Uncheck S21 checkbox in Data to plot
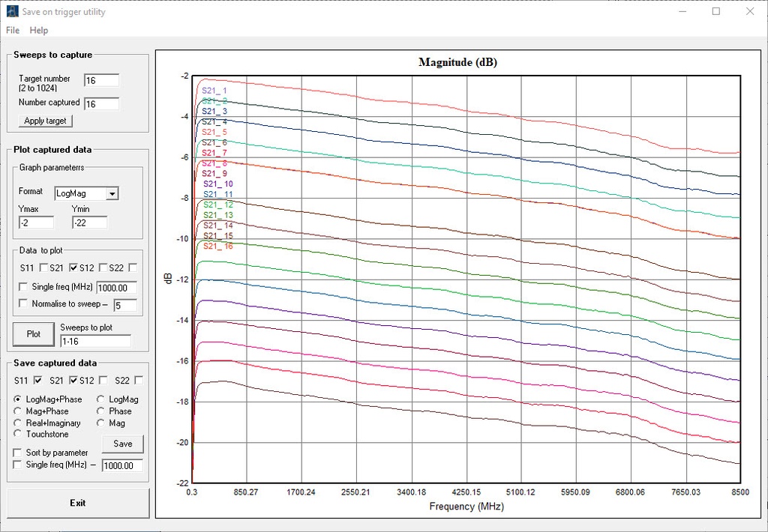The width and height of the screenshot is (768, 532). click(x=73, y=267)
